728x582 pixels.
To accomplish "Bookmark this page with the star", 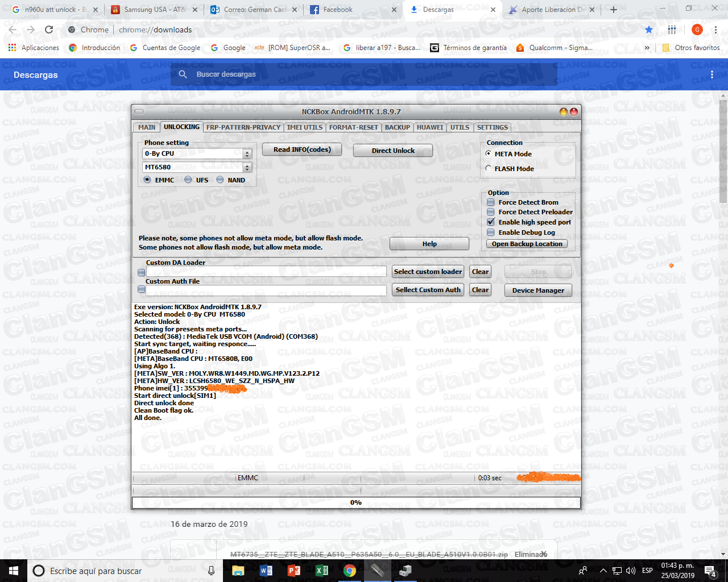I will click(649, 30).
